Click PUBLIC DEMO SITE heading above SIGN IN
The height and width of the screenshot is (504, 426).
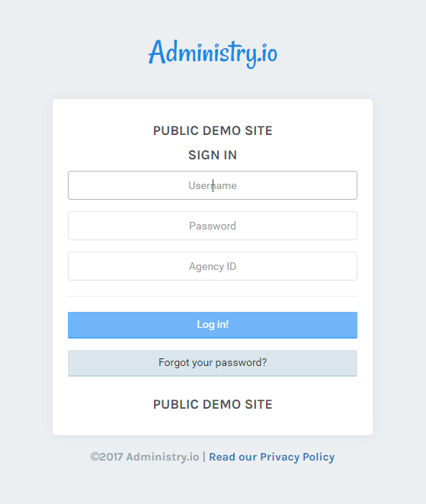point(213,131)
